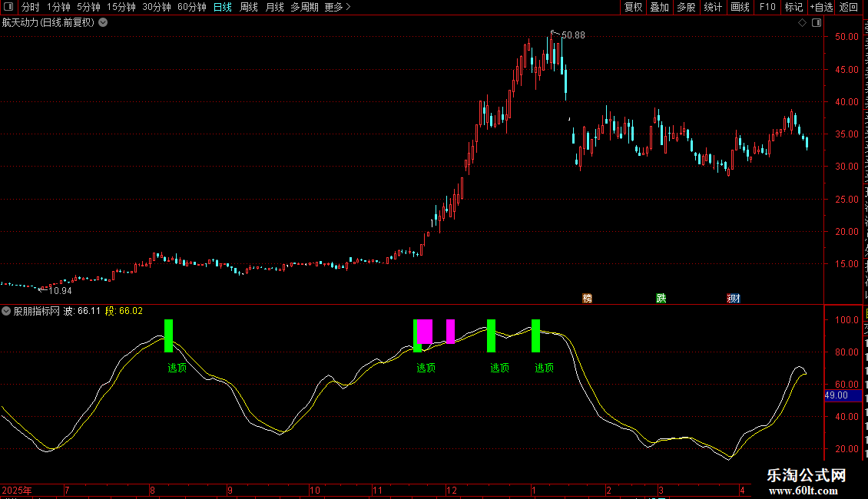868x499 pixels.
Task: Click the 标记 mark button
Action: 793,7
